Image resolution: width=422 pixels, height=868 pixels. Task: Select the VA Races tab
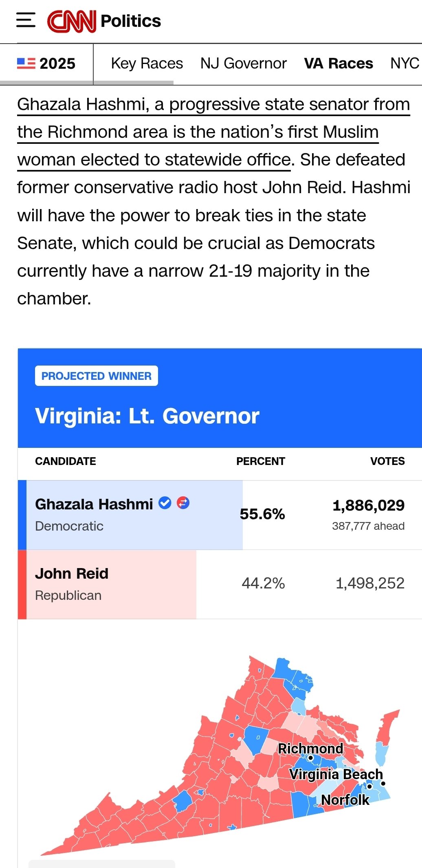click(338, 64)
